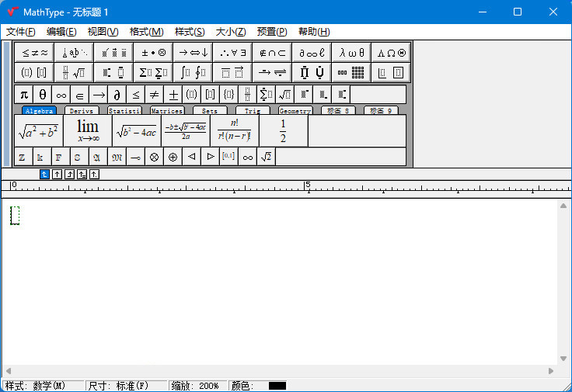572x392 pixels.
Task: Open the 预置(P) menu
Action: click(x=272, y=32)
